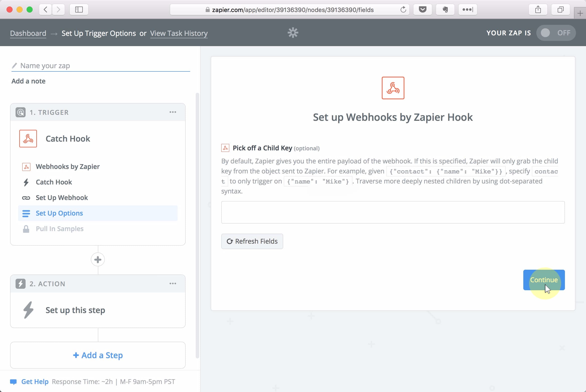Reload the page with the refresh icon
The image size is (586, 392).
(x=403, y=10)
